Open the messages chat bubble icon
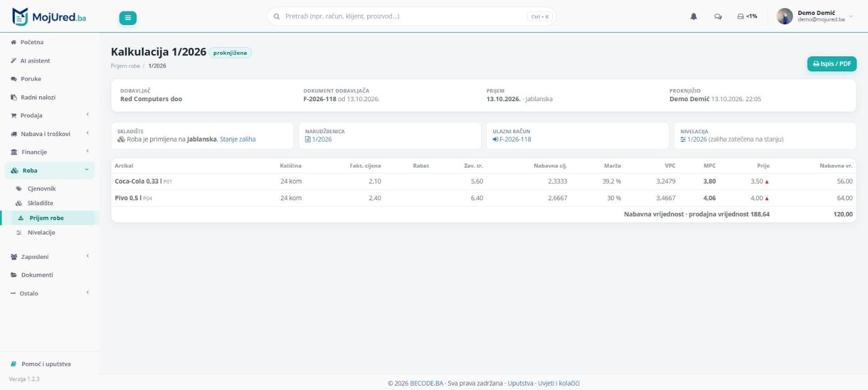The width and height of the screenshot is (868, 390). tap(718, 17)
